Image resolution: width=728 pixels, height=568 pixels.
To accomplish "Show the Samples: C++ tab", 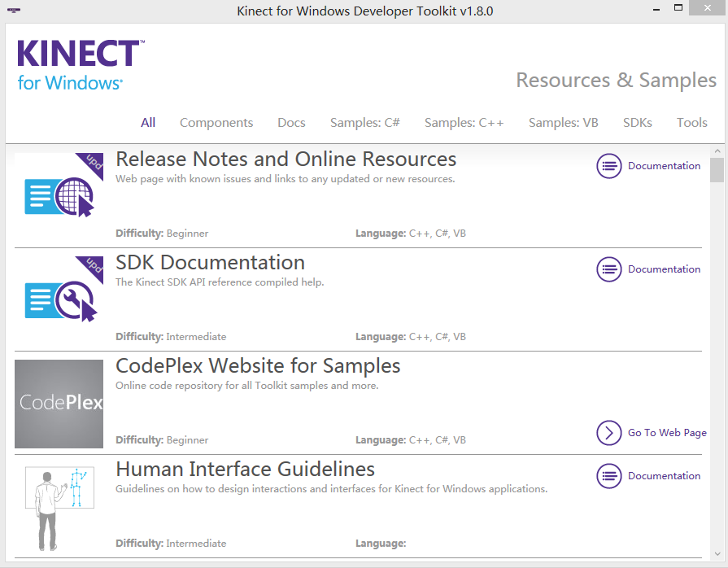I will click(x=464, y=123).
